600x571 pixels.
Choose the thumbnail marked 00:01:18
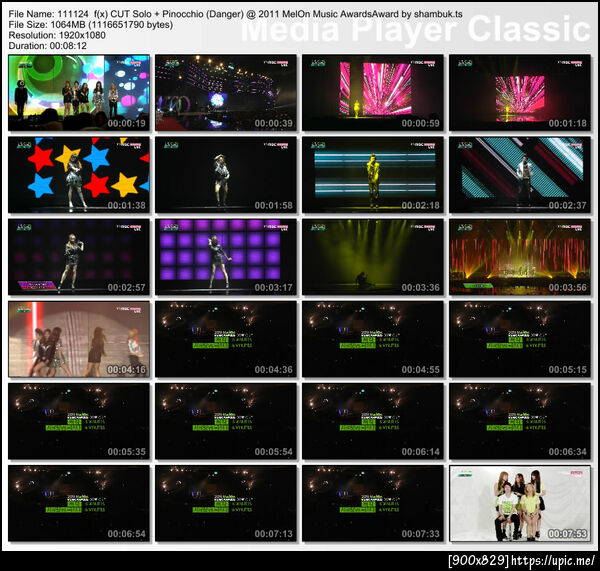pos(520,93)
